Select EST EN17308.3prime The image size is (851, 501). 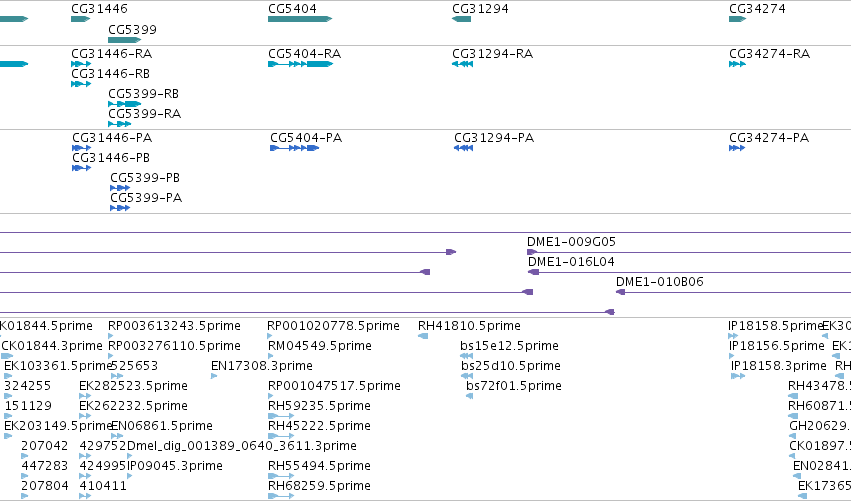tap(262, 366)
